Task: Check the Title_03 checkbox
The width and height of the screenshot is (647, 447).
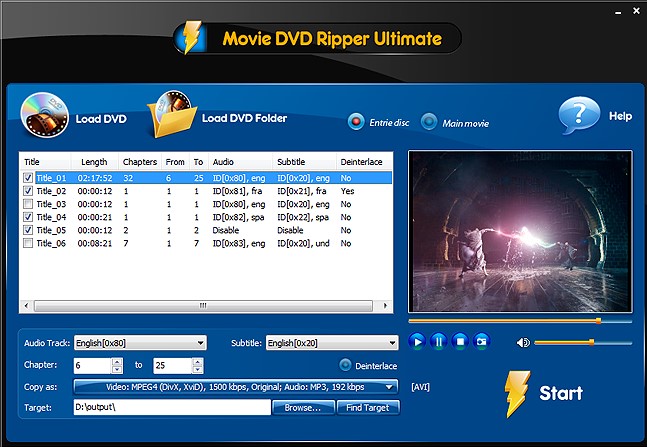Action: coord(28,204)
